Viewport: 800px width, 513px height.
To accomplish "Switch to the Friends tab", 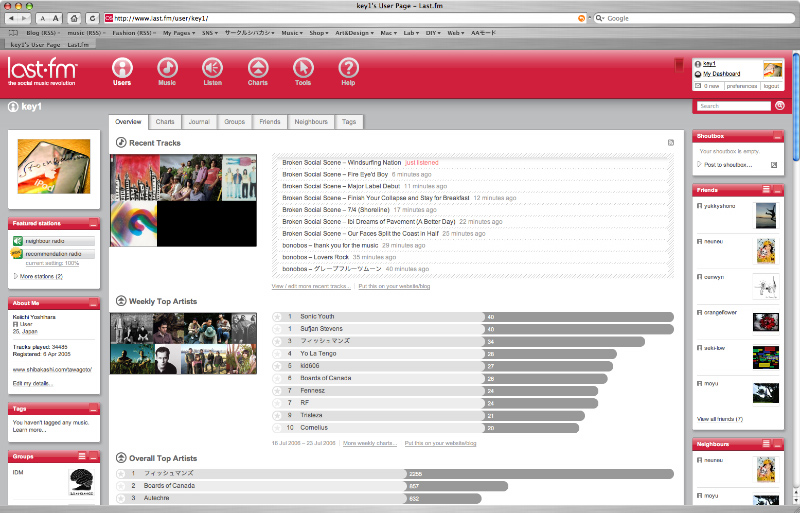I will pos(270,122).
